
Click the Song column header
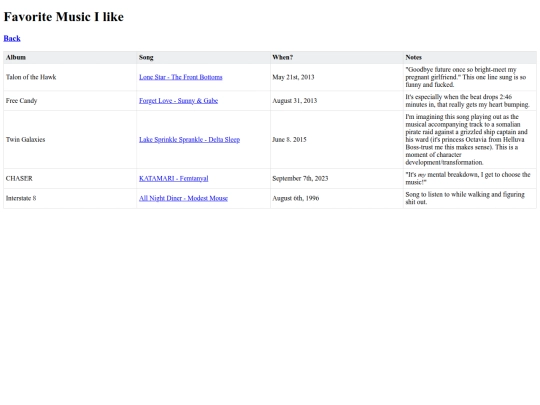pos(203,58)
